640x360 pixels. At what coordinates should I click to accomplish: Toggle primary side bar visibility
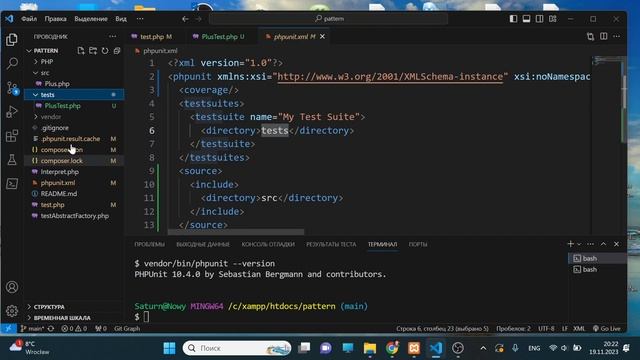tap(513, 19)
